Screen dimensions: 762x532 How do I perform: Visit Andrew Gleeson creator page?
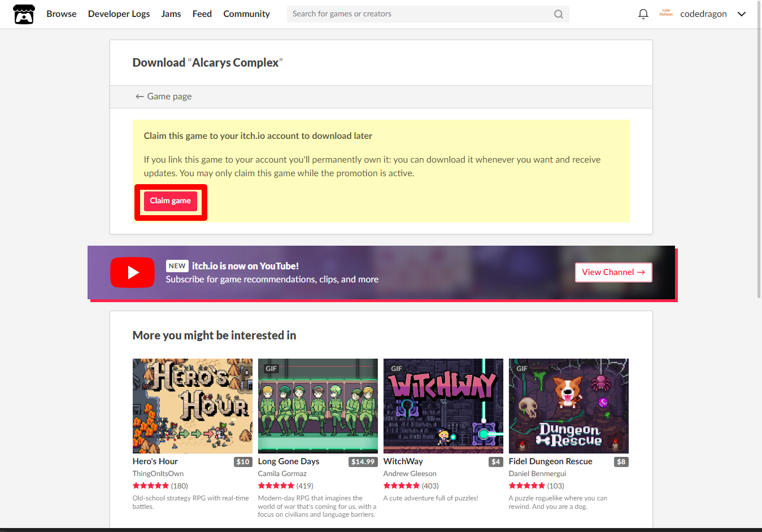pos(410,474)
